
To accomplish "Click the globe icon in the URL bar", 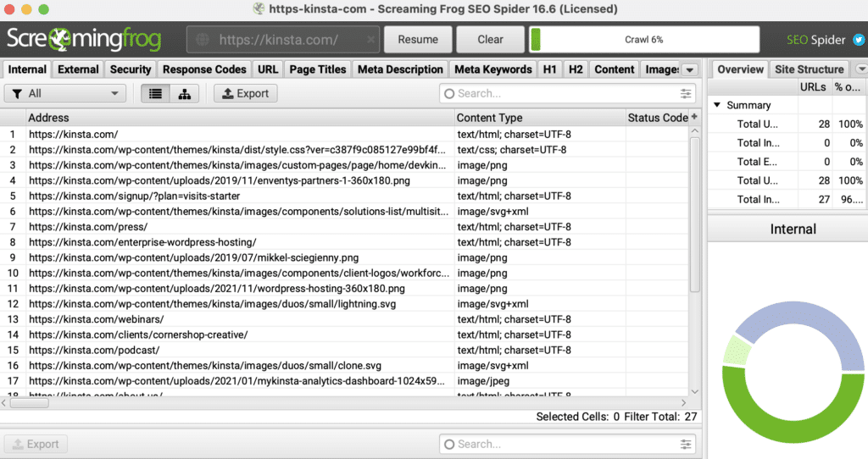I will pos(203,40).
